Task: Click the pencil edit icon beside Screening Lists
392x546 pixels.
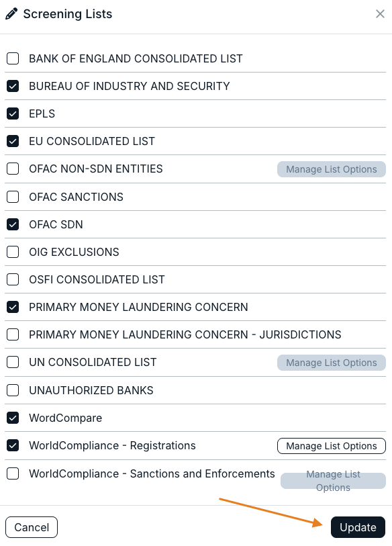Action: click(11, 14)
